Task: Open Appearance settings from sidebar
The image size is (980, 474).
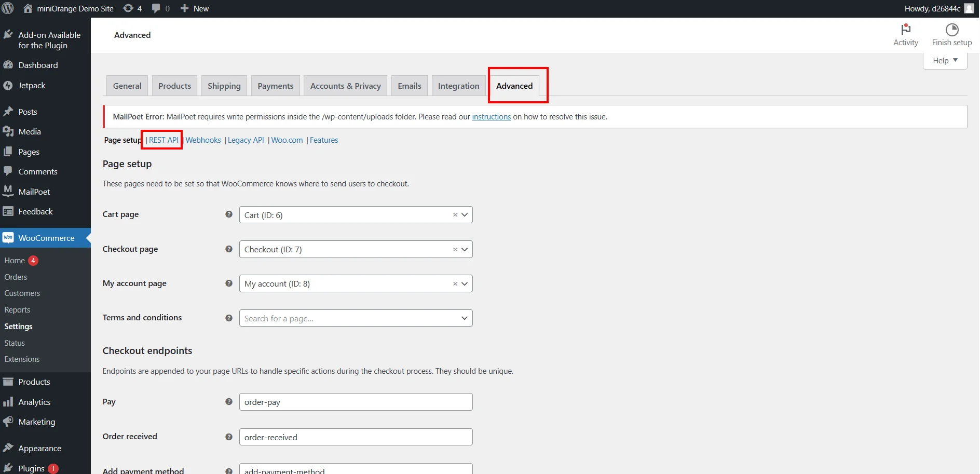Action: [39, 448]
